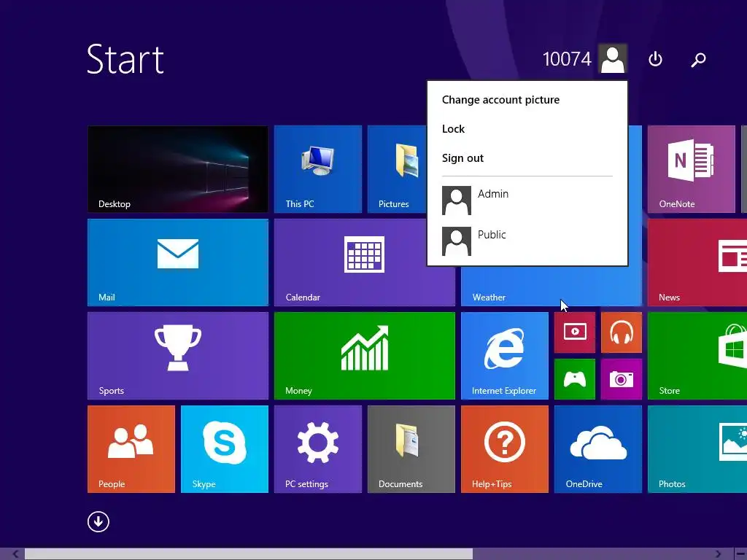The image size is (747, 560).
Task: Open the Video small tile
Action: point(575,332)
